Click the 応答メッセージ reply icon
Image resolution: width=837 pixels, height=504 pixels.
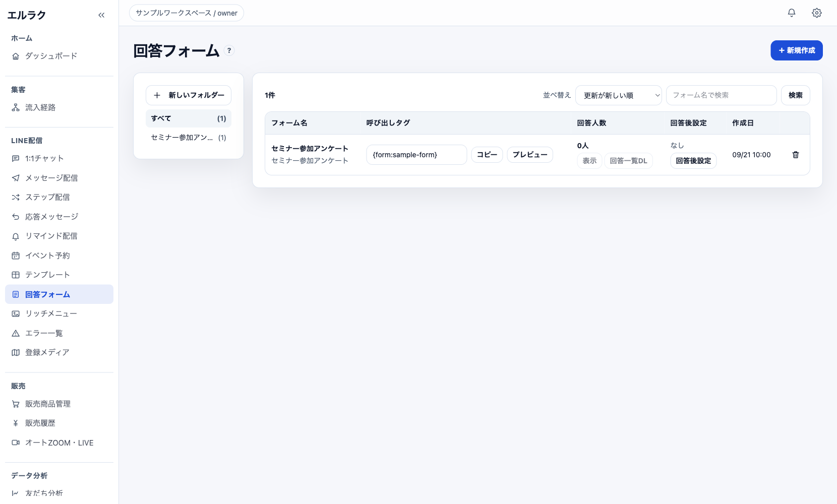click(x=16, y=217)
